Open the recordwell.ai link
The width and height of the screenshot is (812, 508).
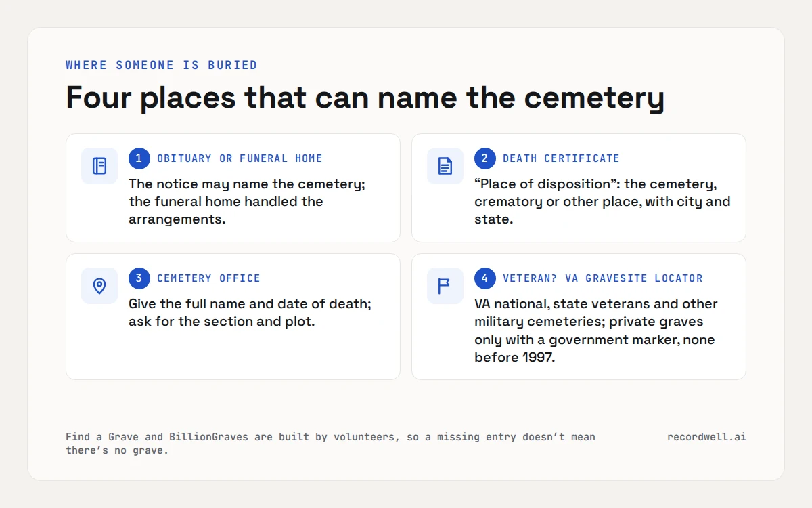point(706,437)
